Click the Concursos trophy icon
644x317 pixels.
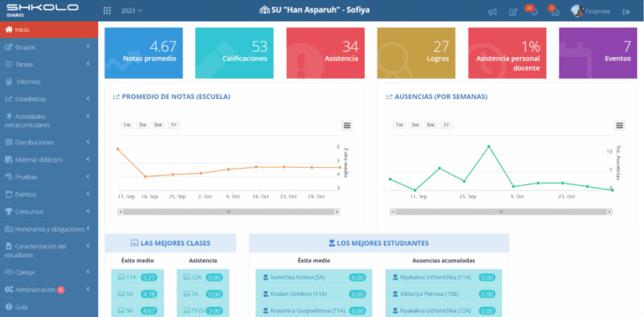pyautogui.click(x=8, y=211)
